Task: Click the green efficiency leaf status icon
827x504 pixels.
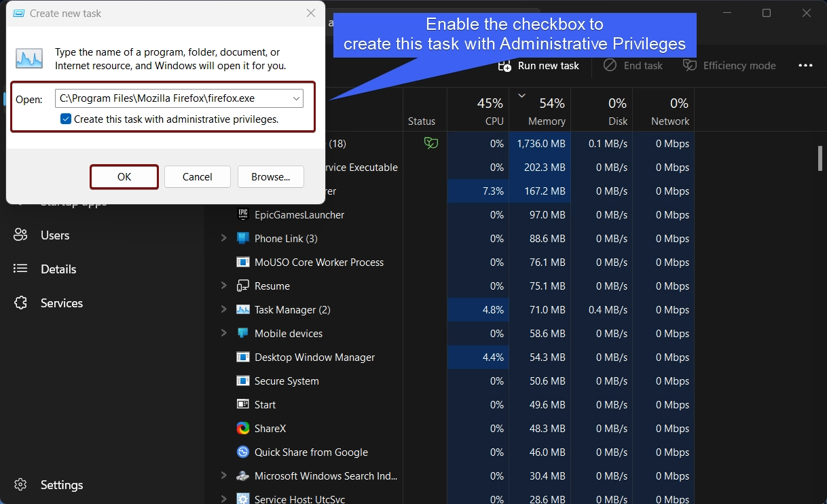Action: coord(431,143)
